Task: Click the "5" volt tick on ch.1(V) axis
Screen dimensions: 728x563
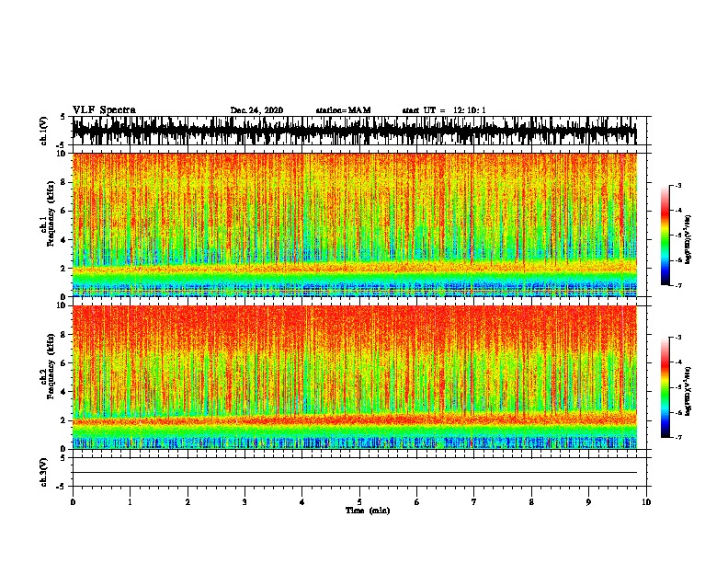Action: coord(63,117)
